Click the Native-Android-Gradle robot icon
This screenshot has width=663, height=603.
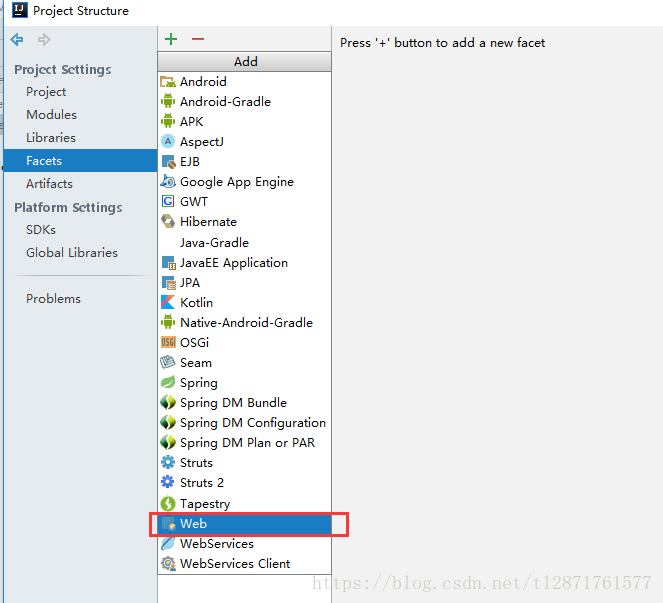(x=168, y=323)
